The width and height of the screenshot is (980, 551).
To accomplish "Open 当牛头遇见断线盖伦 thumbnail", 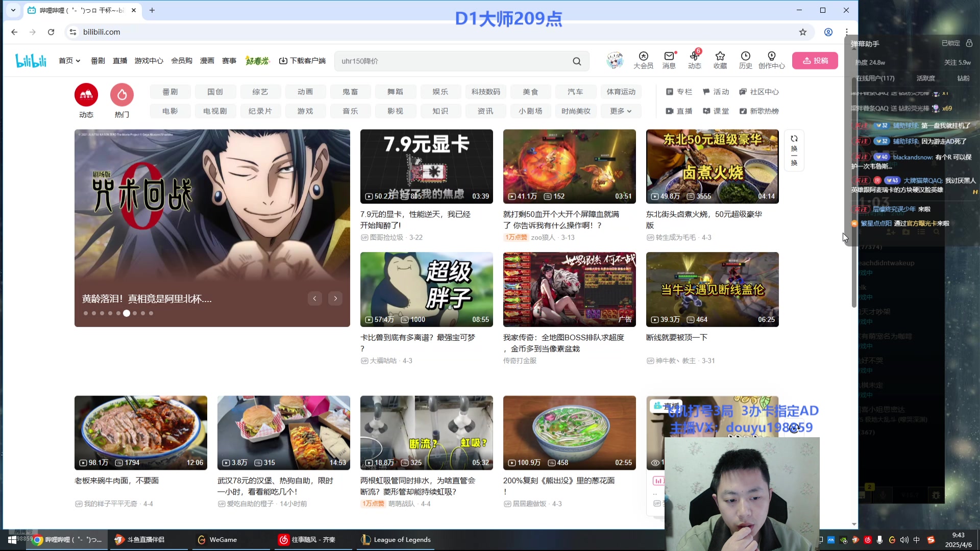I will point(713,289).
